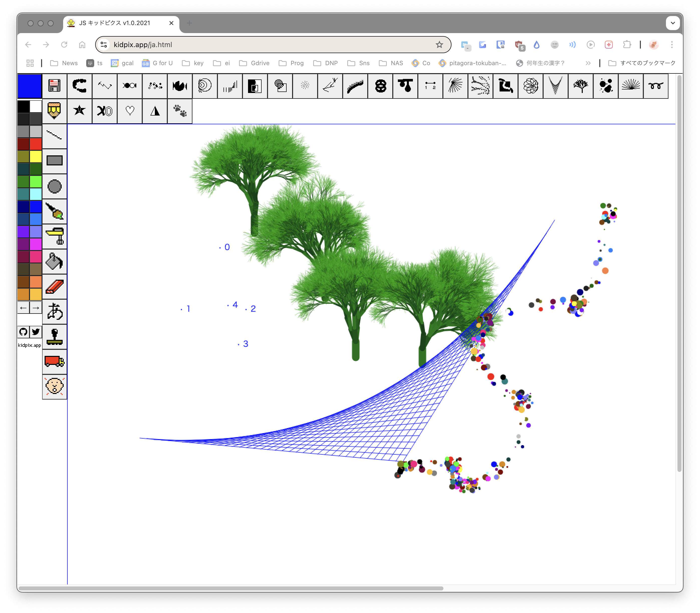Select the paint bucket fill tool
This screenshot has width=700, height=613.
[54, 261]
